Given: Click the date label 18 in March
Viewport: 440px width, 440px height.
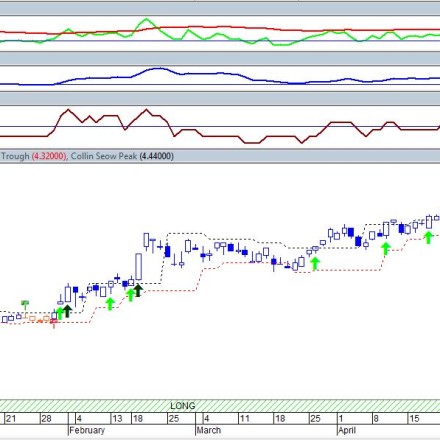Looking at the screenshot, I should click(280, 418).
